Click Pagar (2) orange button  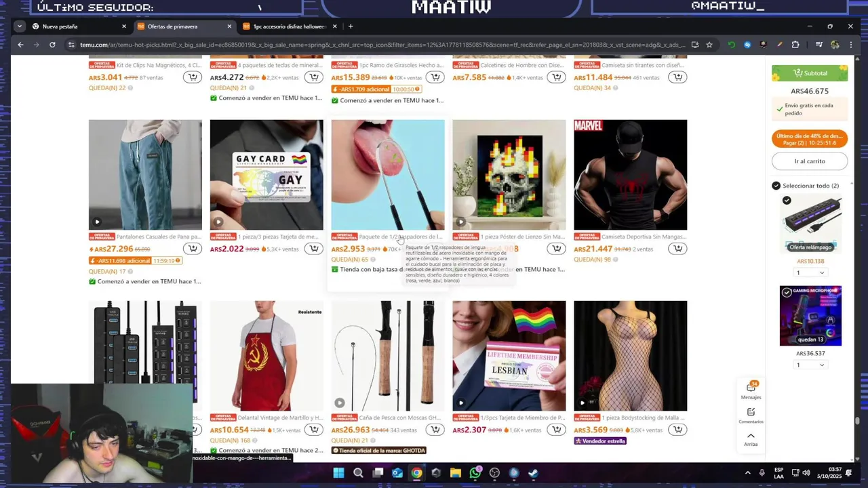coord(810,139)
